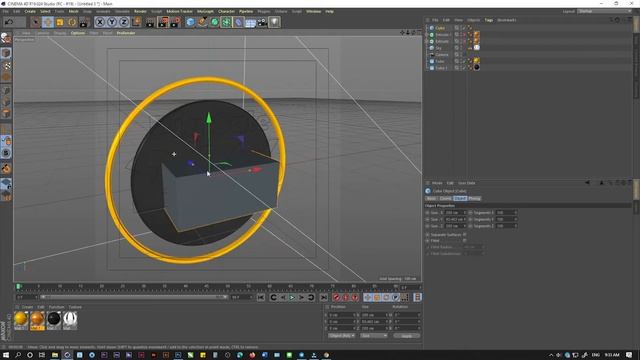This screenshot has width=640, height=360.
Task: Go to the end of animation
Action: click(324, 298)
